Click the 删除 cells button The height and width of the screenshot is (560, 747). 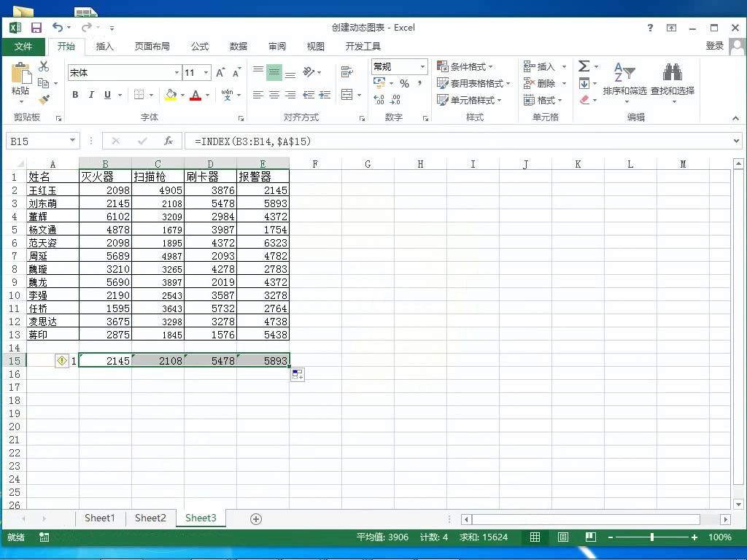(541, 84)
